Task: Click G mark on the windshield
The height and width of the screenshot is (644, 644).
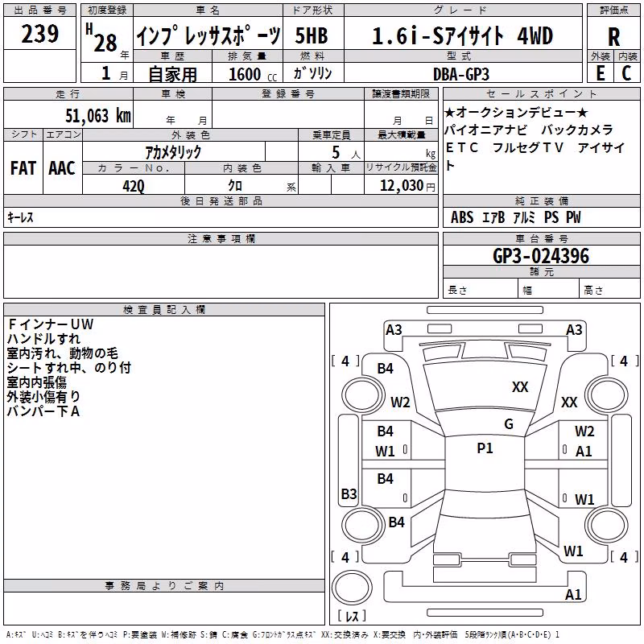Action: [509, 424]
